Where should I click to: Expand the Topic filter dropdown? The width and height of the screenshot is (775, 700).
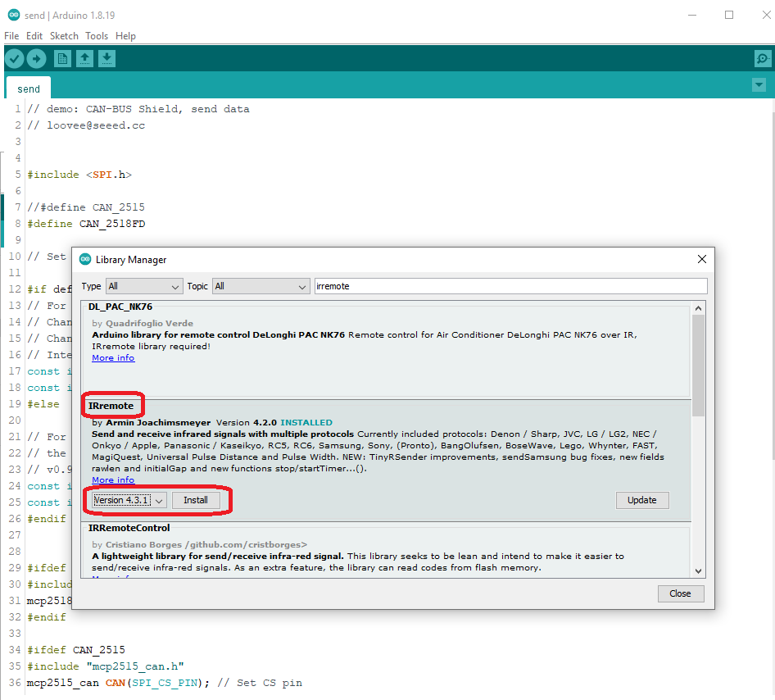[261, 286]
